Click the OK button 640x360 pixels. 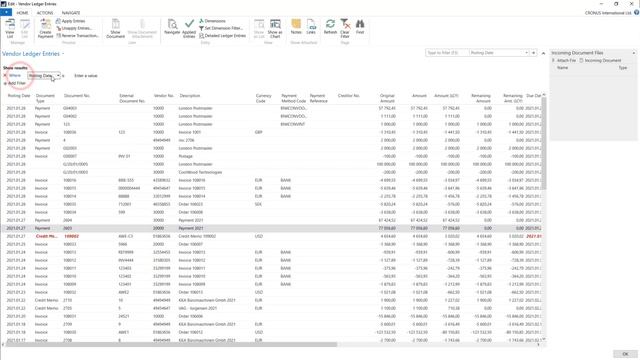coord(625,354)
